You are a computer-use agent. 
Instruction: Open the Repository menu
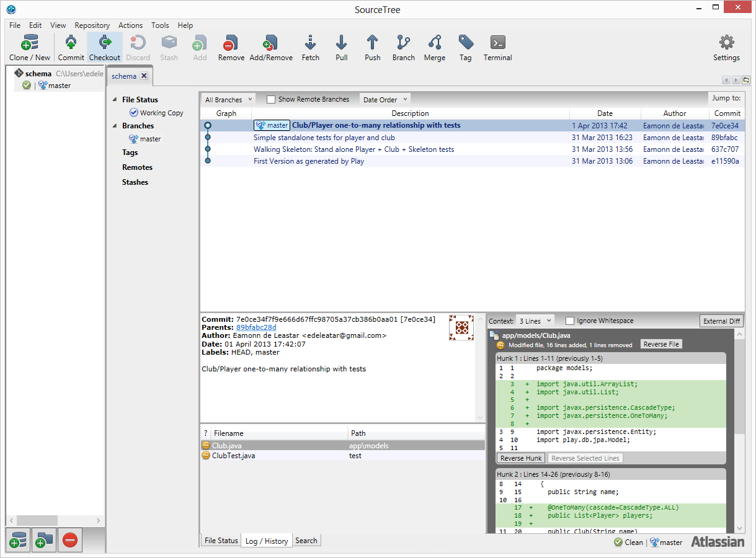coord(92,25)
